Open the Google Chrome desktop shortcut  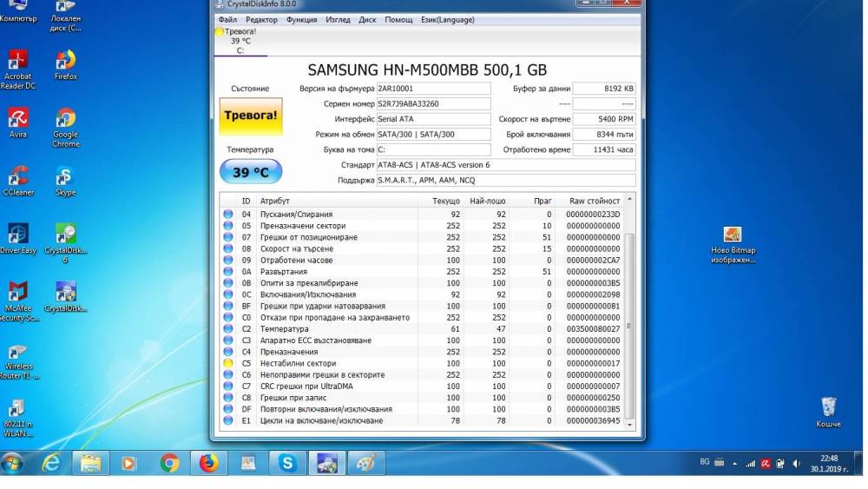[x=65, y=128]
